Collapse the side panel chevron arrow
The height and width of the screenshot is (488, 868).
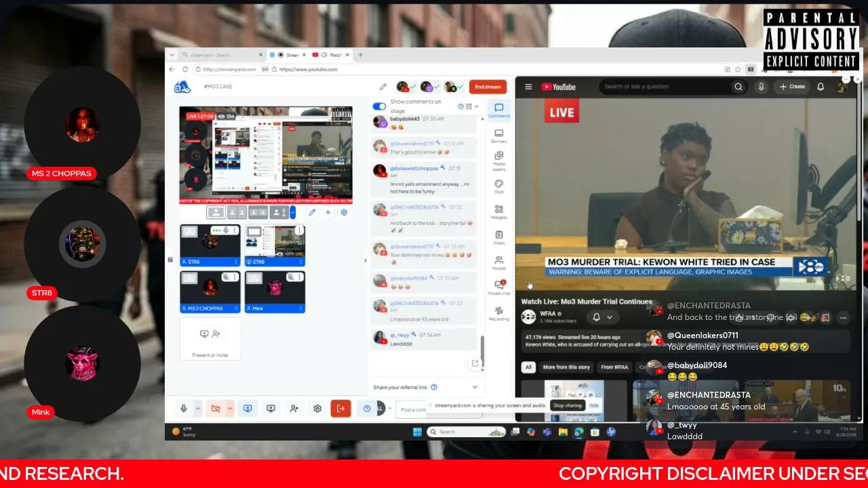tap(365, 260)
